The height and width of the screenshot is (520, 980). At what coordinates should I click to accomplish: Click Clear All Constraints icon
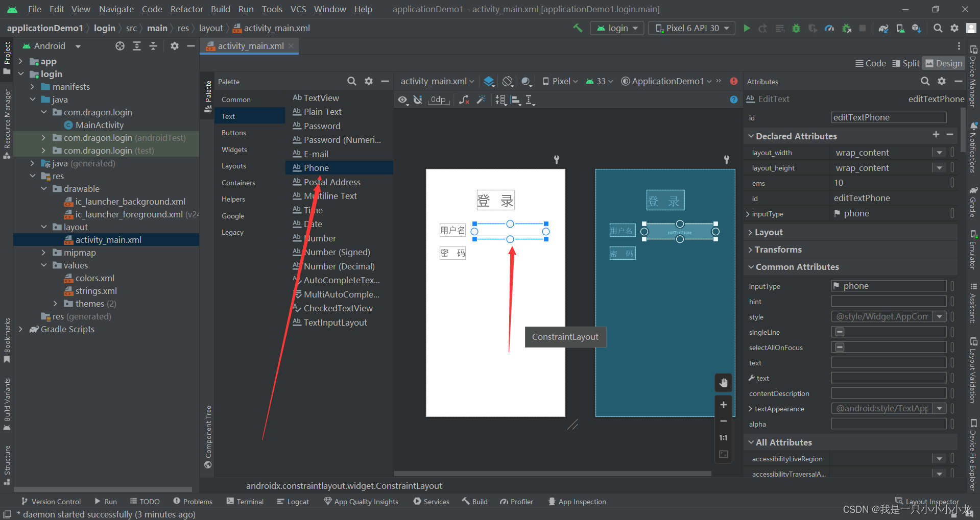coord(464,100)
